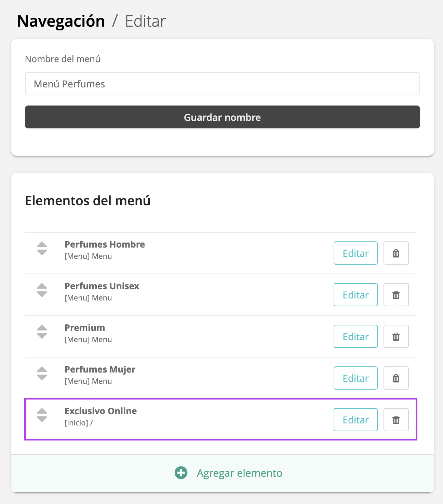Click the Agregar elemento link
The width and height of the screenshot is (443, 504).
[239, 473]
